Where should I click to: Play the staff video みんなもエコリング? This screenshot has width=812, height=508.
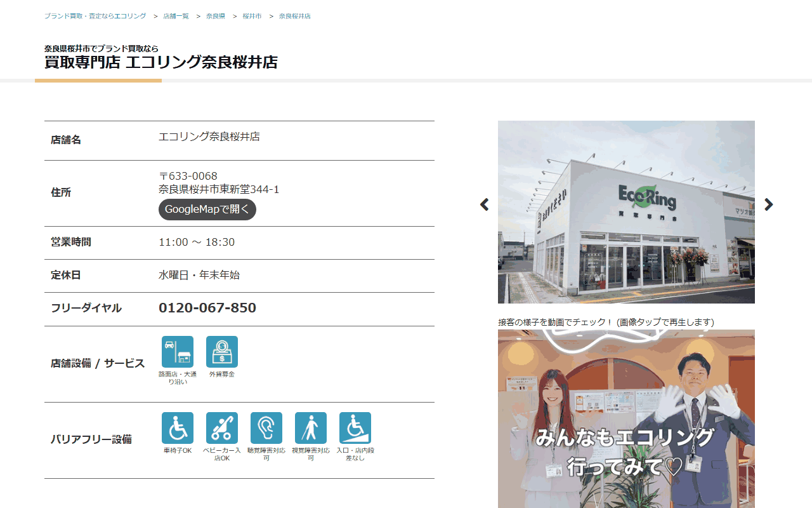[626, 418]
